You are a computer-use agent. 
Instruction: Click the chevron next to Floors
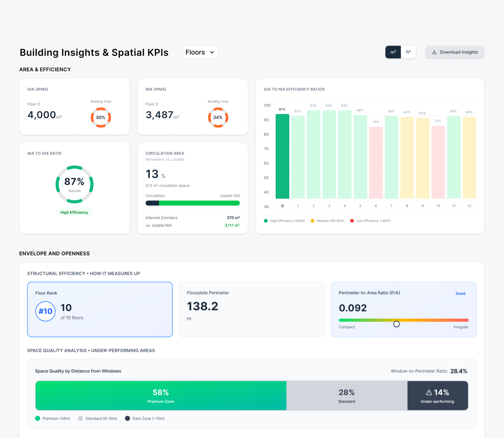(x=213, y=52)
